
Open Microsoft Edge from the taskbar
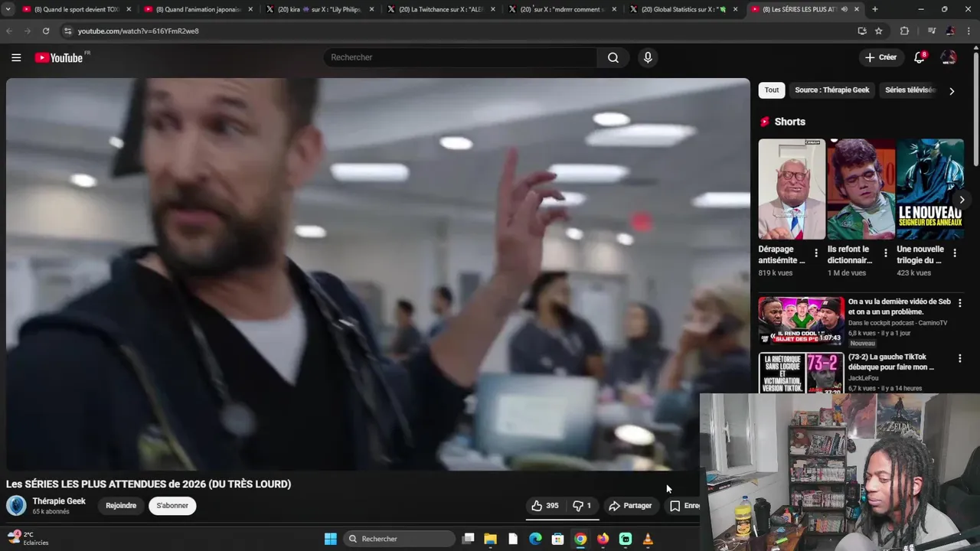click(536, 539)
